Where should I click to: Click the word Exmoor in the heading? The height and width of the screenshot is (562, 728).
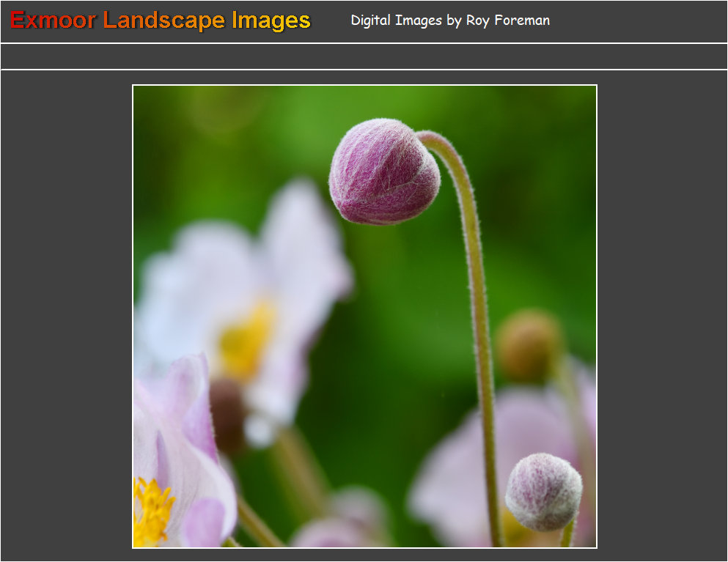click(x=53, y=21)
